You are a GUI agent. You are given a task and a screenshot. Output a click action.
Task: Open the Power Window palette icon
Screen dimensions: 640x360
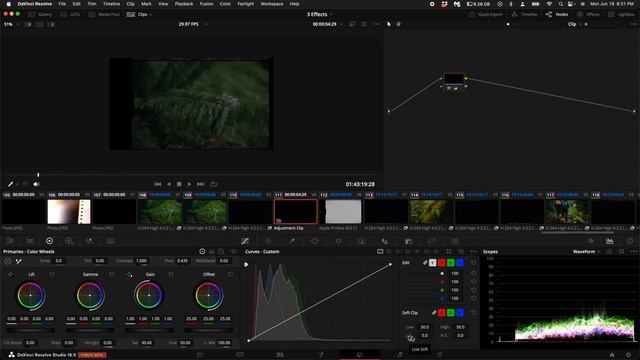[315, 241]
